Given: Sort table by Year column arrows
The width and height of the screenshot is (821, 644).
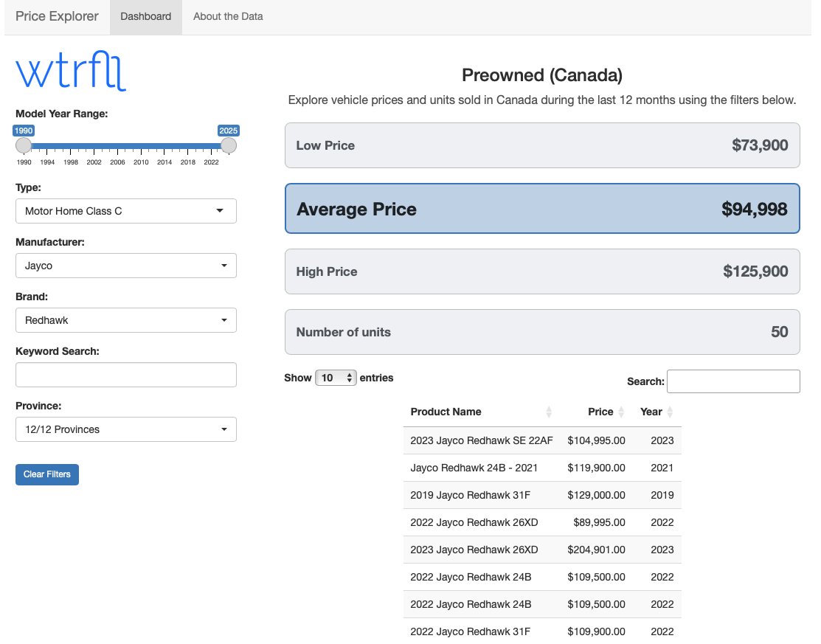Looking at the screenshot, I should pyautogui.click(x=670, y=412).
